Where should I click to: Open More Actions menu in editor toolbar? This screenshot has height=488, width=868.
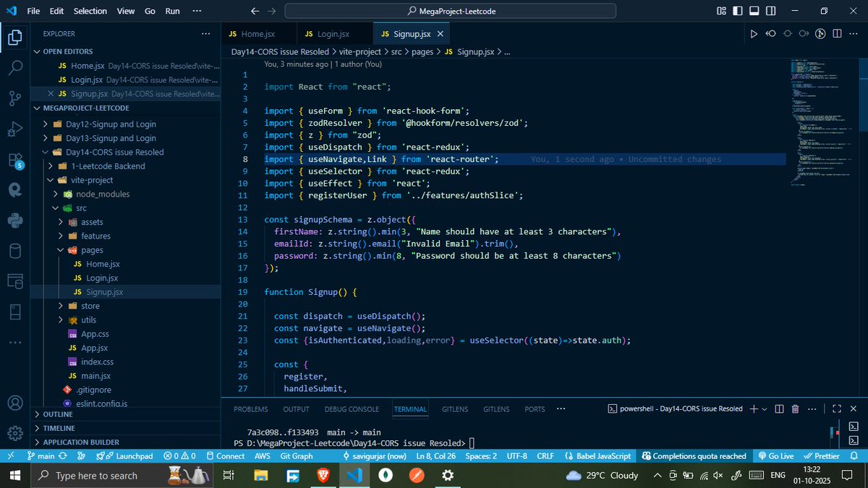click(x=854, y=34)
